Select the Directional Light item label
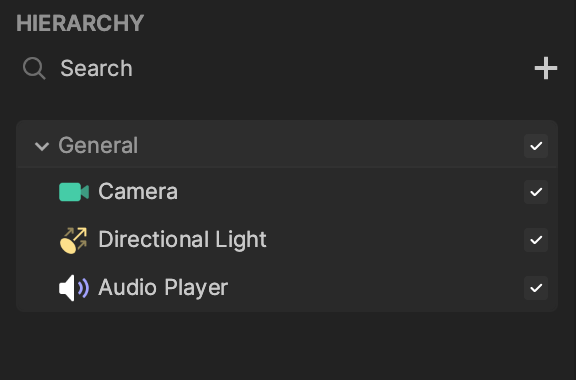This screenshot has width=576, height=380. [x=182, y=240]
